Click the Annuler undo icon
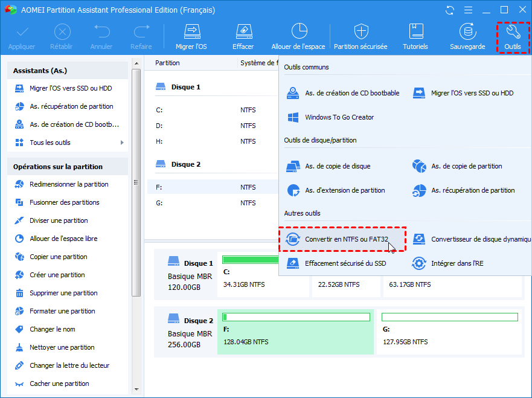The image size is (532, 398). 101,31
